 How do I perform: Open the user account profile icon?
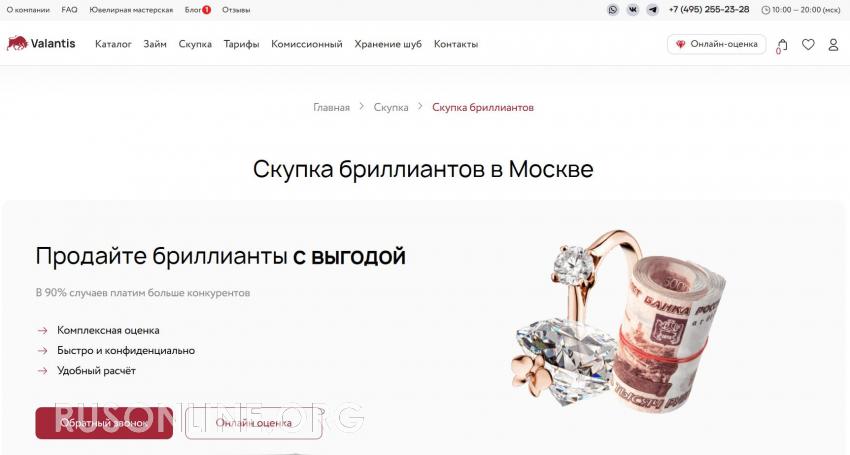[833, 44]
